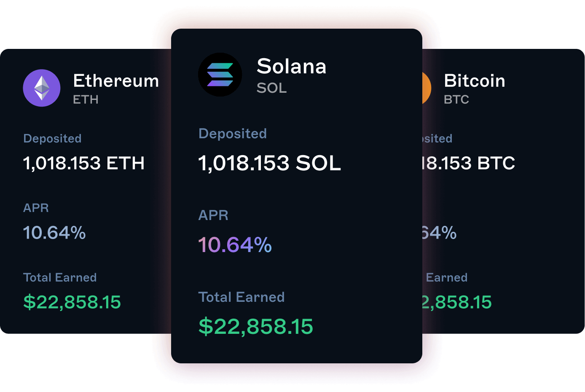Image resolution: width=585 pixels, height=392 pixels.
Task: Click the APR label on Solana card
Action: click(213, 215)
